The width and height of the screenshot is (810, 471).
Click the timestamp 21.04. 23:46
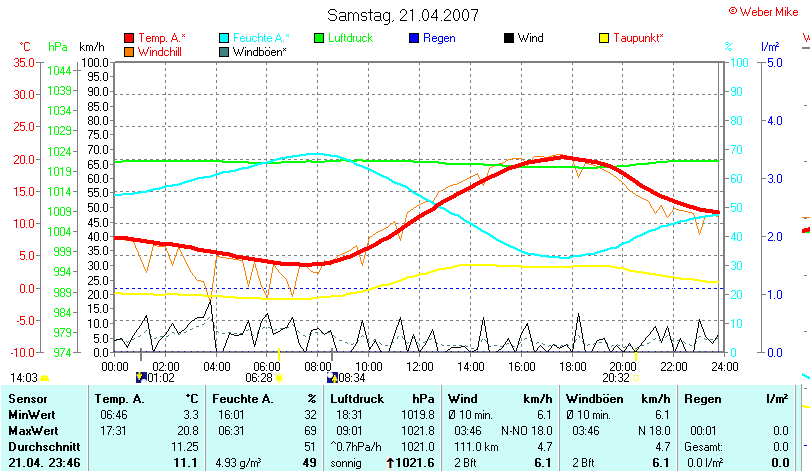[44, 463]
